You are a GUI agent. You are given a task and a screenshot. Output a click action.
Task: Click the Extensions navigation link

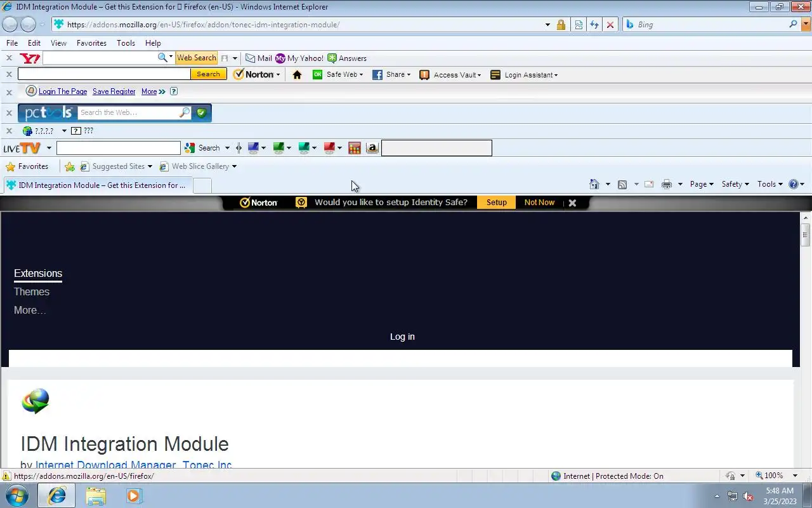click(38, 274)
